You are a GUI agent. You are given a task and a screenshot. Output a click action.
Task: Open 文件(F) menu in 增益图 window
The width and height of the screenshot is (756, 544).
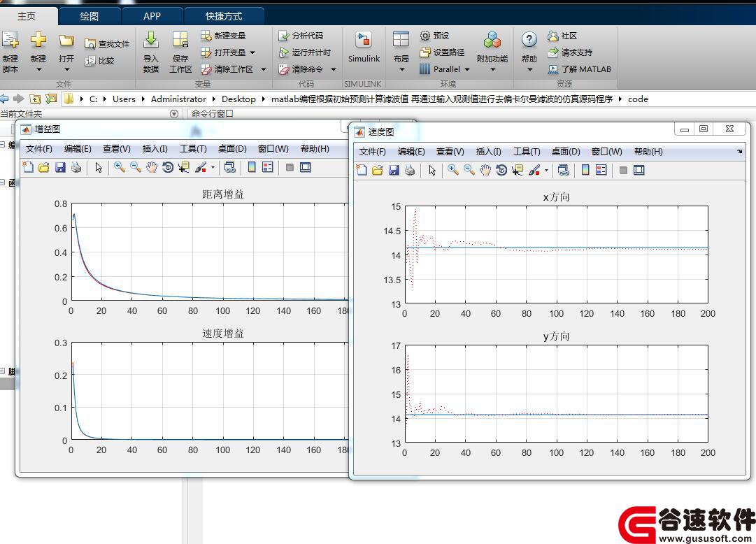click(x=38, y=148)
